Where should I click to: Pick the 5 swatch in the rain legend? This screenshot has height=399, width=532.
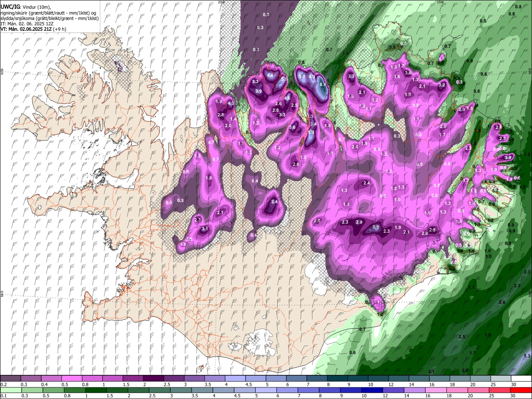265,390
